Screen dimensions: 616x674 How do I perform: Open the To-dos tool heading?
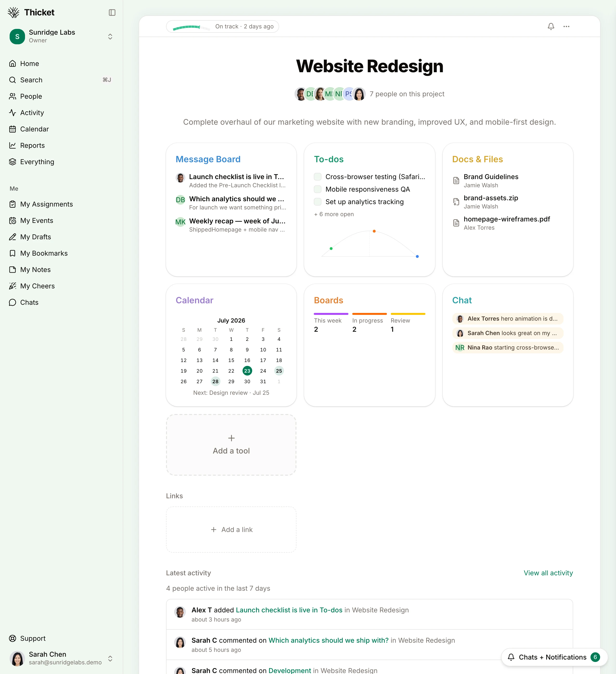pos(328,159)
